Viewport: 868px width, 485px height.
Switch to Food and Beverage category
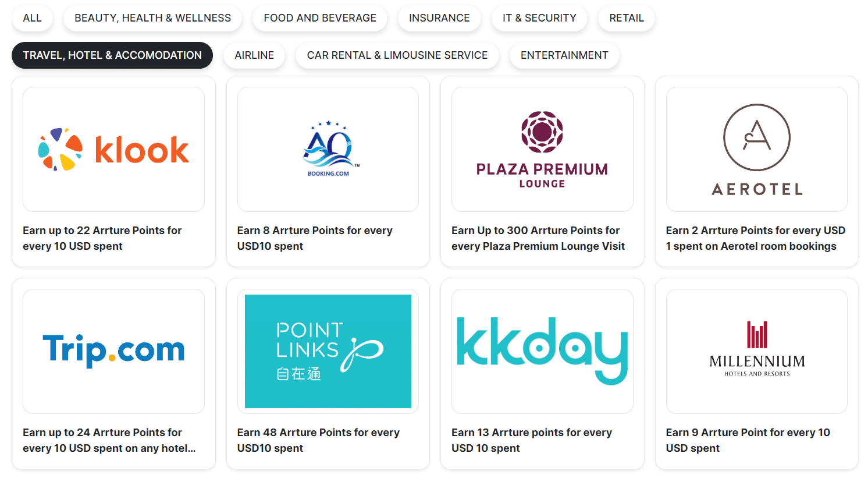tap(320, 18)
